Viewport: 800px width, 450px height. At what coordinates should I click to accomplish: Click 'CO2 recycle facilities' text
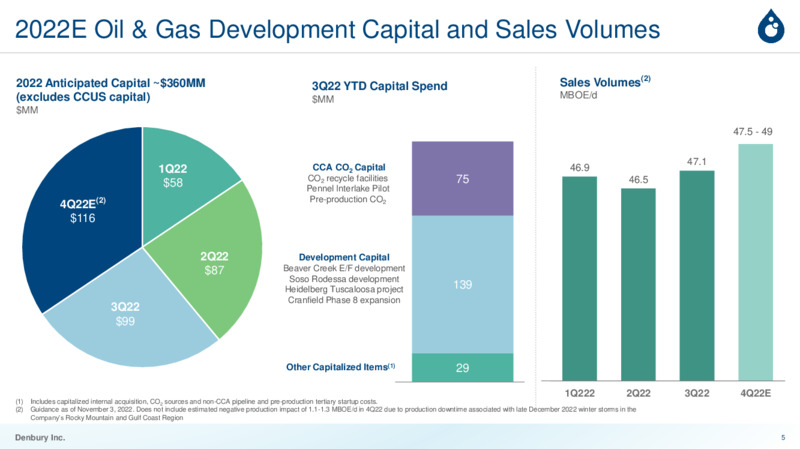coord(347,179)
